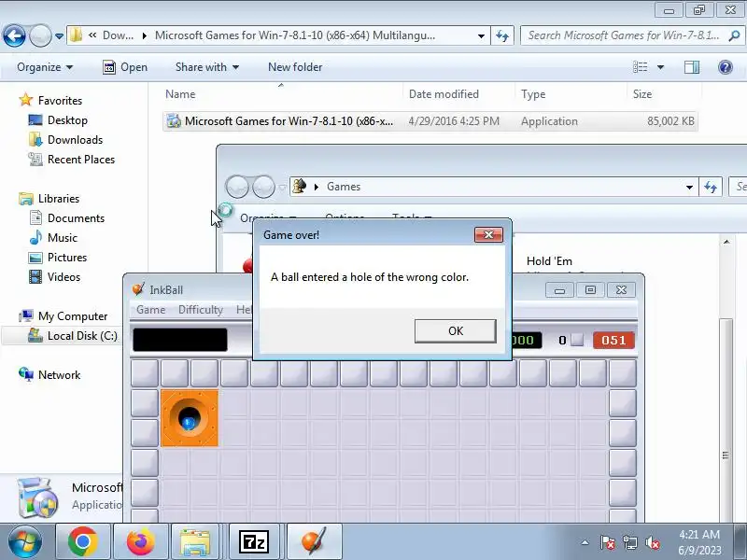Click the black ball queue box in InkBall
This screenshot has width=747, height=560.
click(x=180, y=340)
